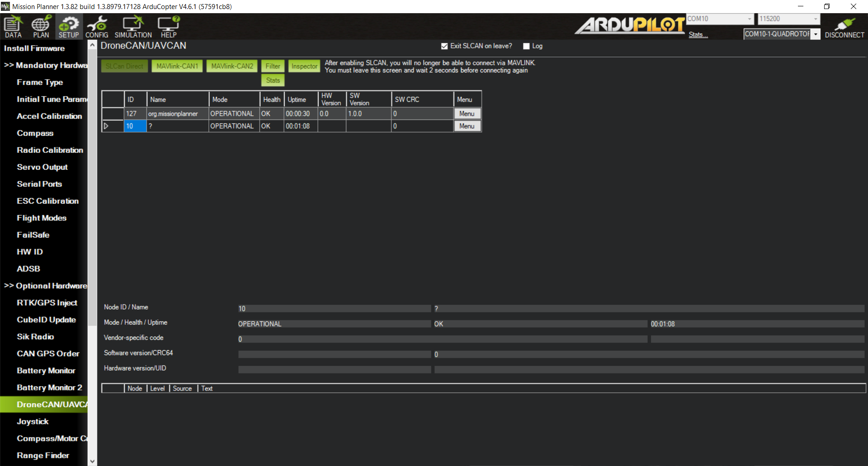Open Joystick setup
The image size is (868, 466).
pos(33,422)
